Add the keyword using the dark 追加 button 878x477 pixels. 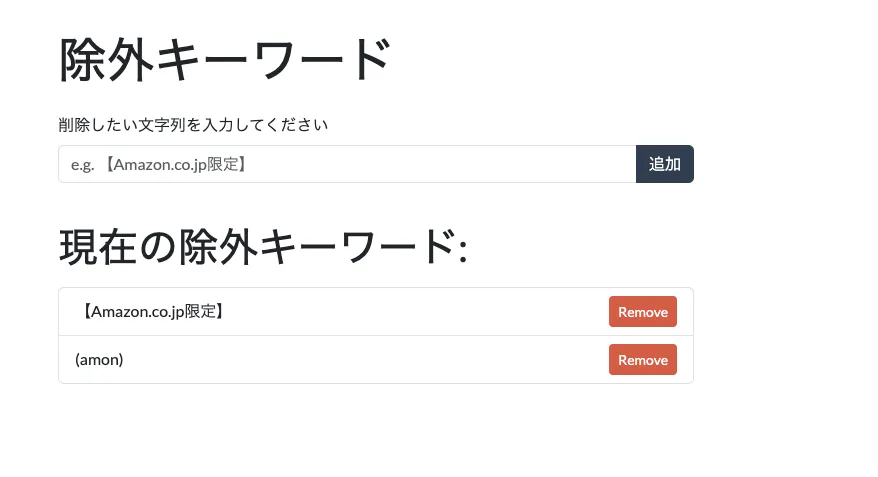coord(664,164)
